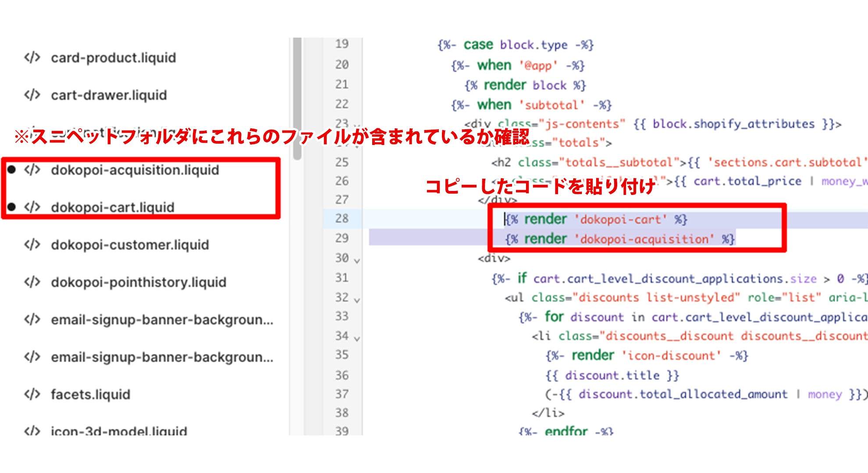Click line number 35 in gutter
The image size is (868, 473).
(x=342, y=355)
